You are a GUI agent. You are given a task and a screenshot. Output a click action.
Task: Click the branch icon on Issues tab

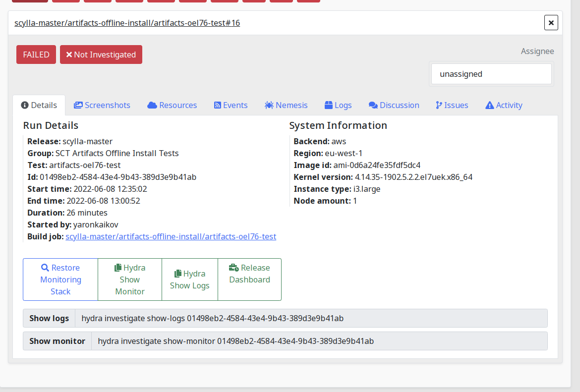[x=439, y=105]
